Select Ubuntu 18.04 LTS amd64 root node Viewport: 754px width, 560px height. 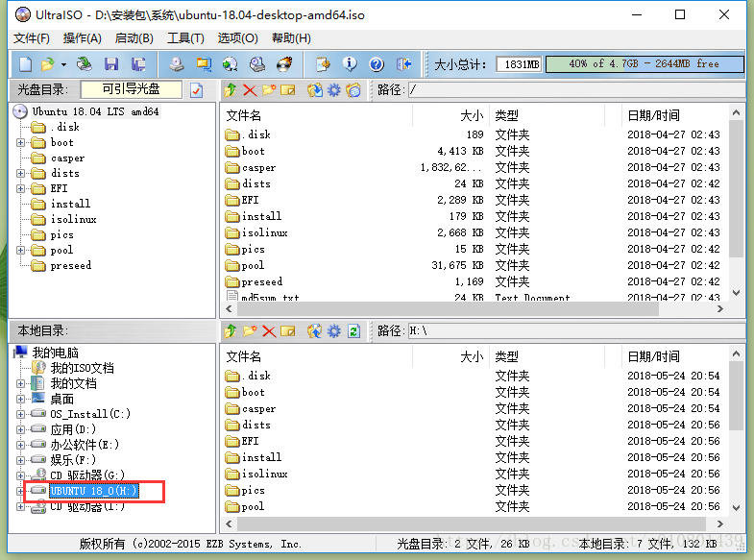click(95, 111)
